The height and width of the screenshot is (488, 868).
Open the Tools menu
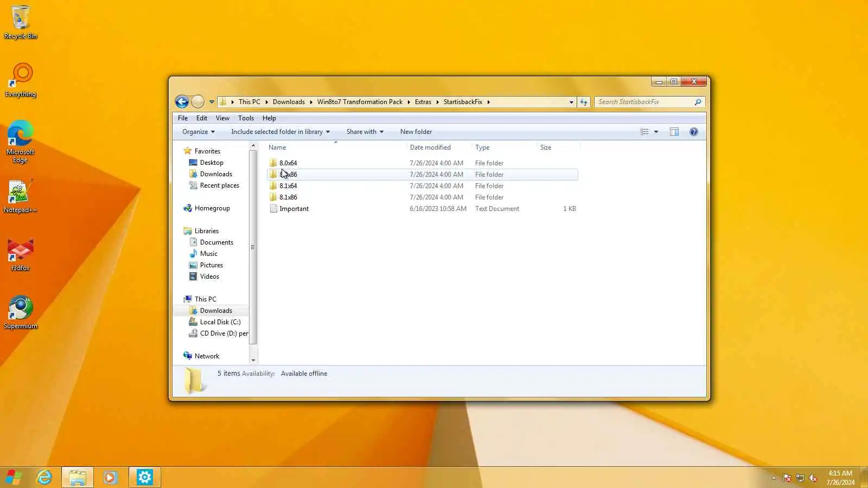pos(246,118)
